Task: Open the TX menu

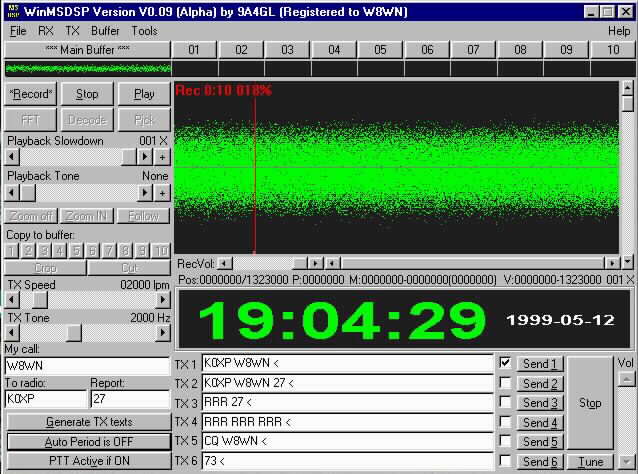Action: pos(72,31)
